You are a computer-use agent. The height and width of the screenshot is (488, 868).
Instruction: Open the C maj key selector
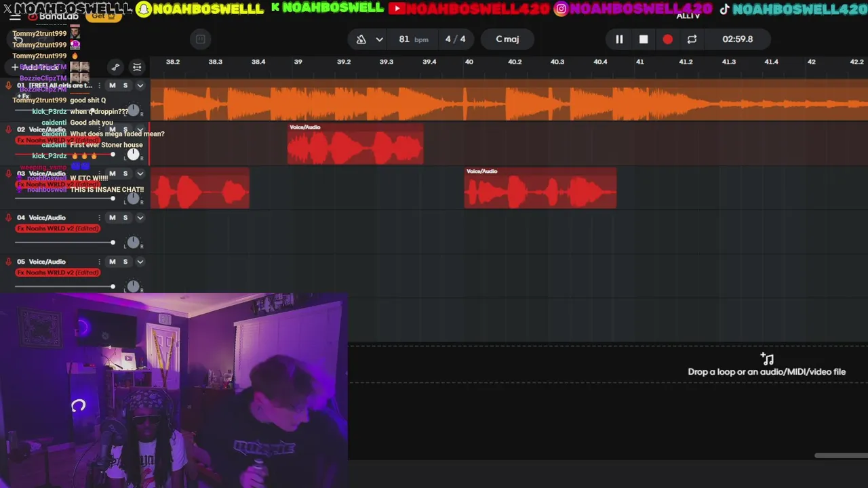coord(507,39)
